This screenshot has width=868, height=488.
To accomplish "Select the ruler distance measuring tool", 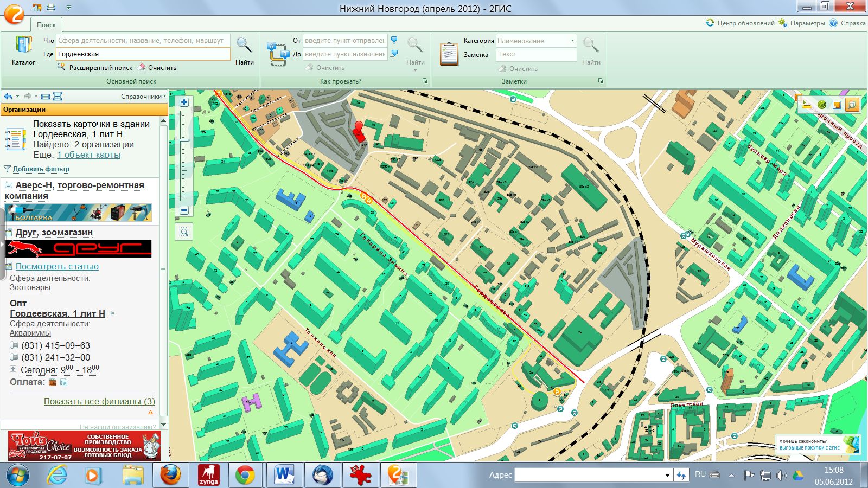I will [x=806, y=105].
